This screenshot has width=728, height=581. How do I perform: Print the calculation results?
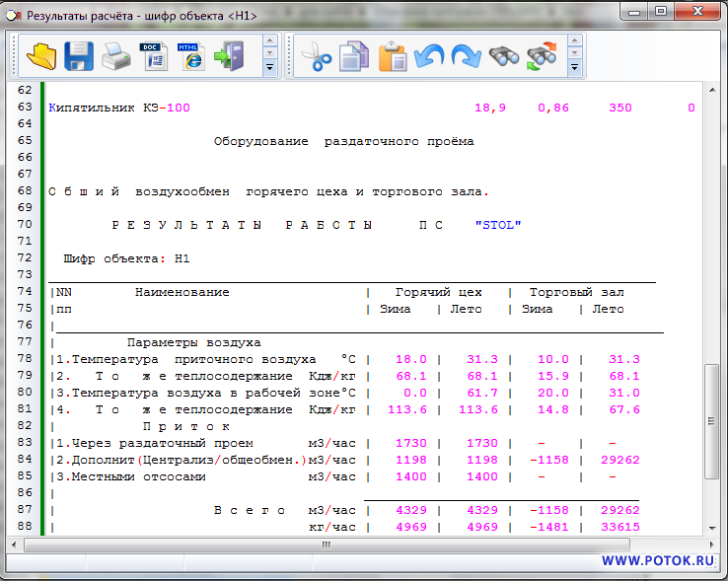[116, 56]
